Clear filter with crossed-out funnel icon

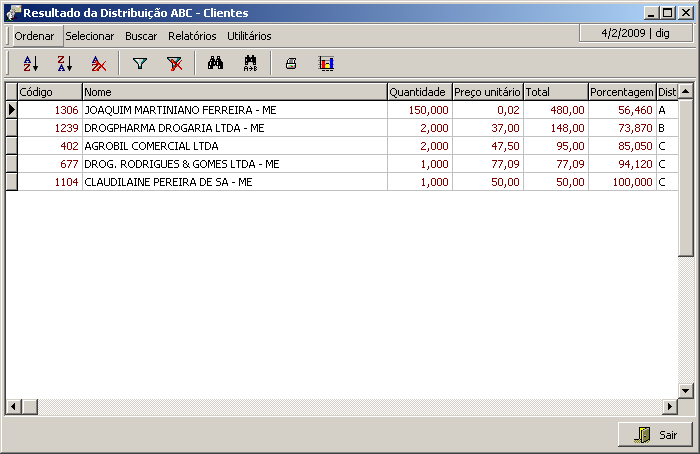click(174, 64)
